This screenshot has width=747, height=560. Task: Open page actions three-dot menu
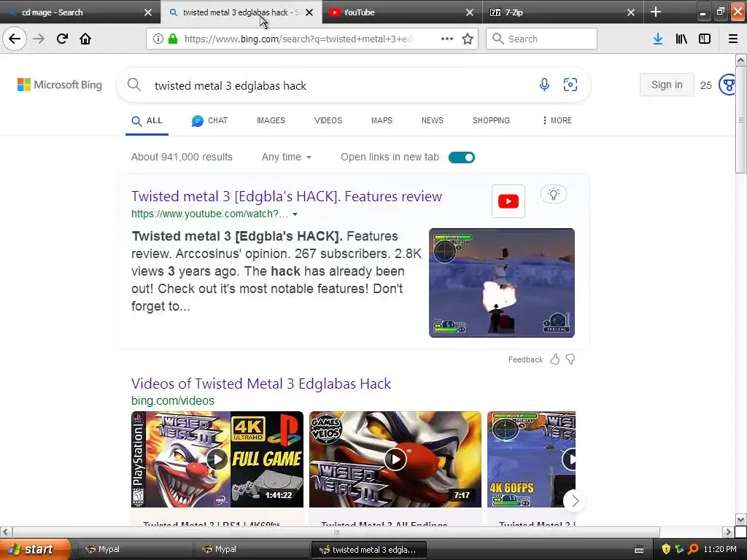click(447, 39)
